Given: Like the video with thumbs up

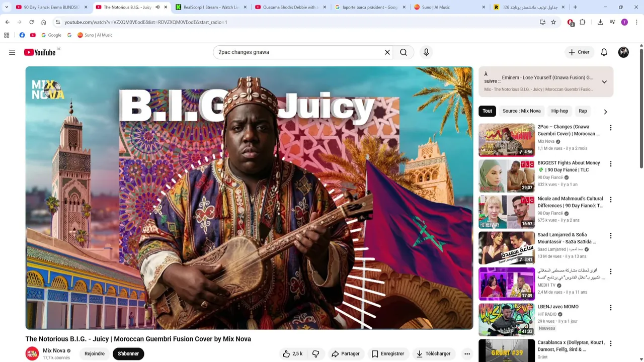Looking at the screenshot, I should (x=292, y=354).
